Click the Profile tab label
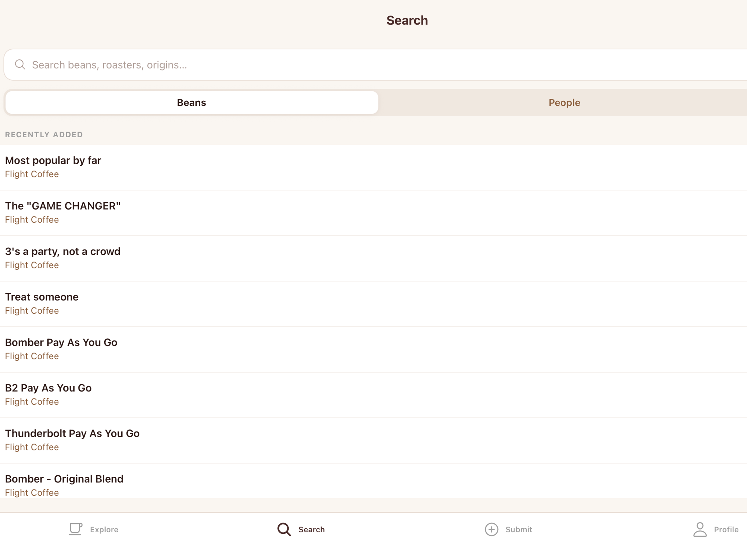Screen dimensions: 747x560 click(x=726, y=530)
